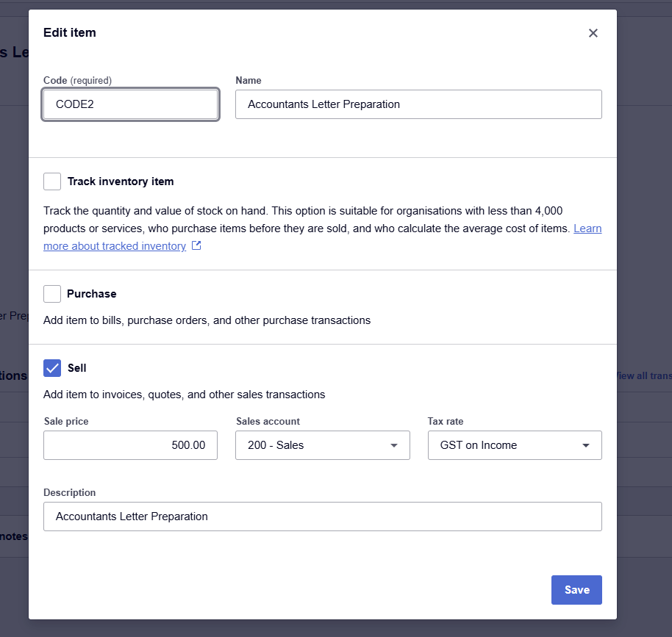Image resolution: width=672 pixels, height=637 pixels.
Task: Click the external link icon after tracked inventory
Action: click(x=196, y=246)
